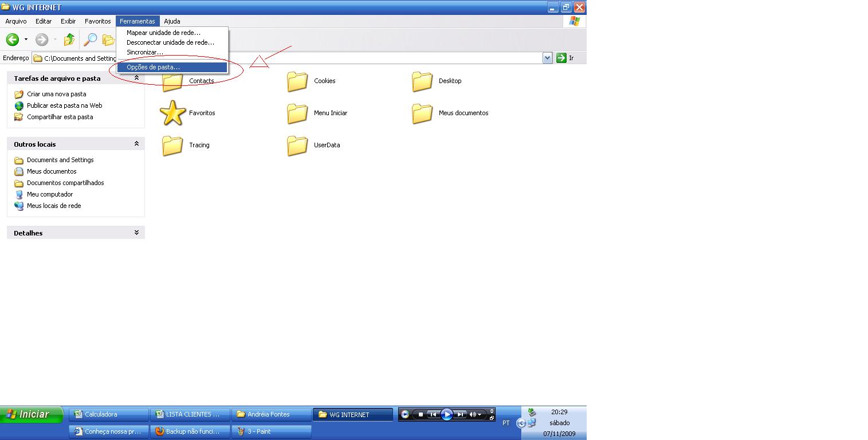Open the Cookies folder
868x440 pixels.
[x=297, y=81]
